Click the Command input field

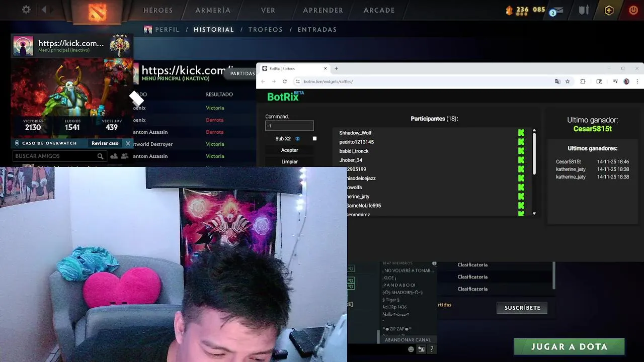point(289,126)
